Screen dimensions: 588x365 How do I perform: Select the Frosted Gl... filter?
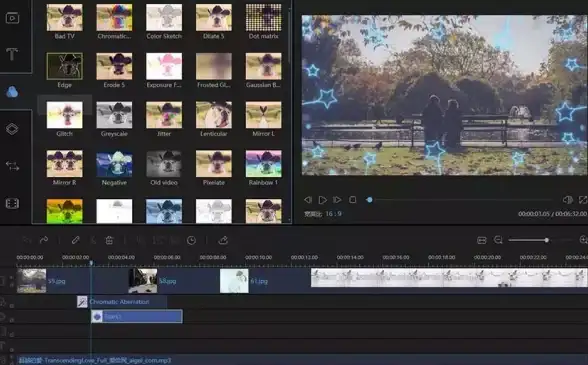click(214, 66)
